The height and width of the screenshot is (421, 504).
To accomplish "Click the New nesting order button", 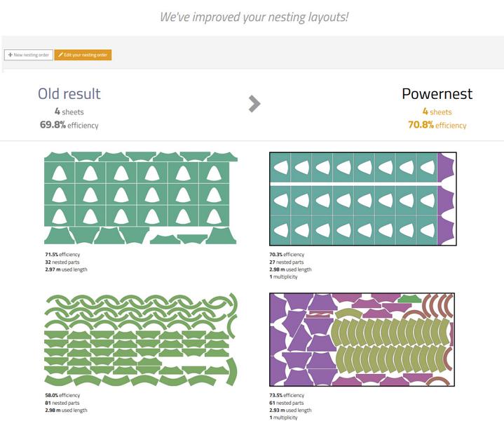I will point(29,55).
